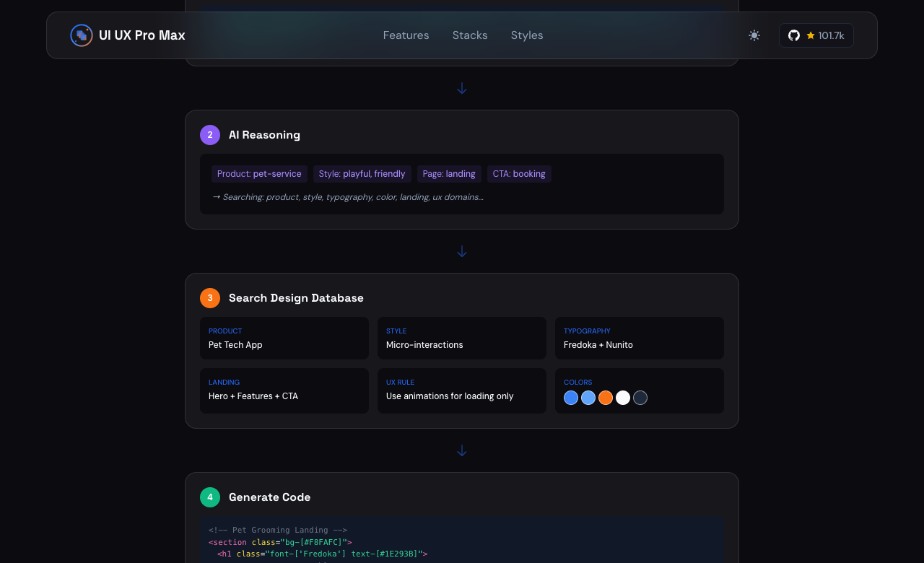Click the down arrow between AI Reasoning and Search Design Database
This screenshot has height=563, width=924.
click(x=462, y=251)
